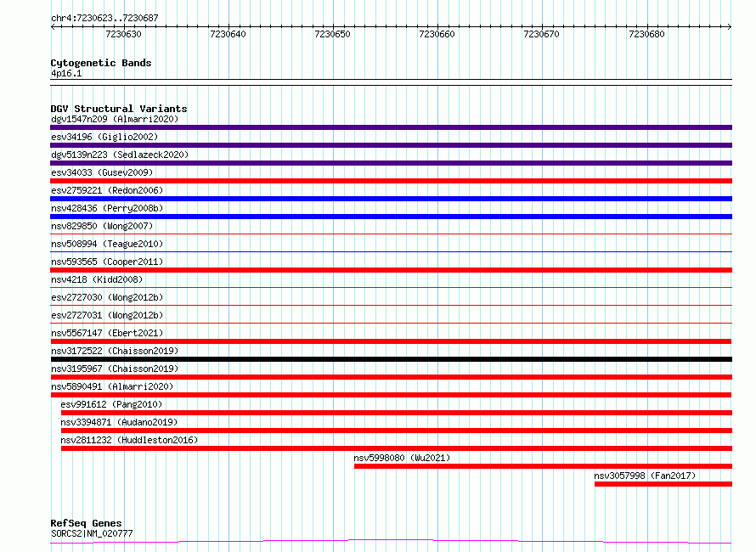Image resolution: width=756 pixels, height=552 pixels.
Task: Click the dgv1547n209 (Almarri2020) variant label
Action: tap(115, 119)
